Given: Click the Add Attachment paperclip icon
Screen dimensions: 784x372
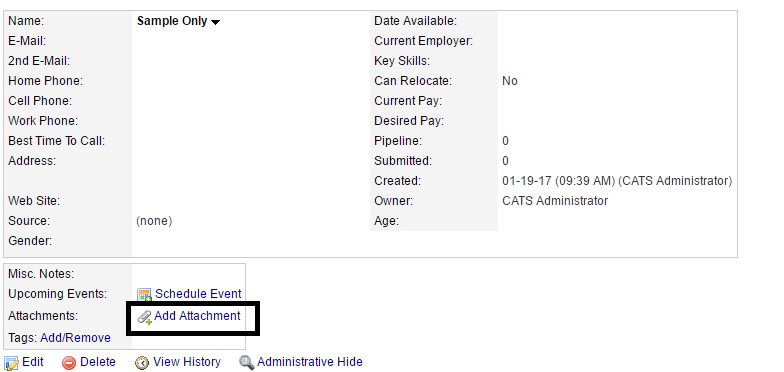Looking at the screenshot, I should [x=145, y=318].
